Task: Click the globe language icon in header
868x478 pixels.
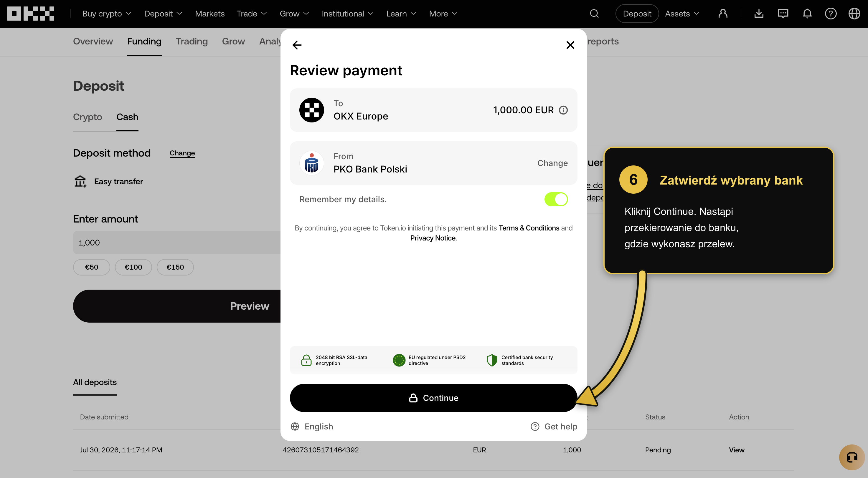Action: pyautogui.click(x=854, y=14)
